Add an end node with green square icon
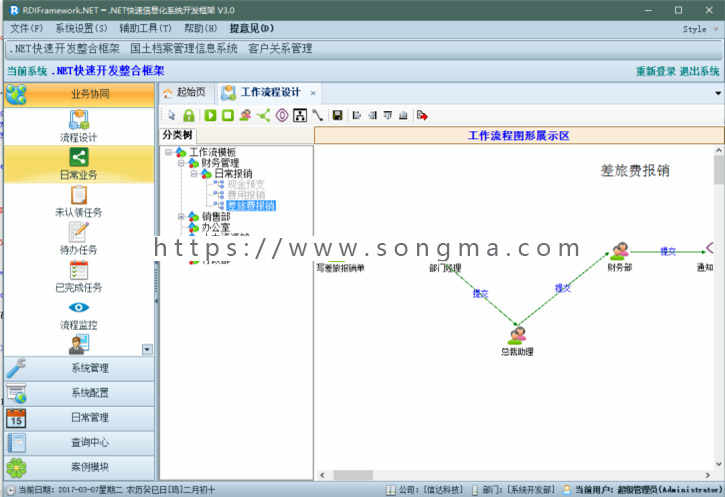Image resolution: width=725 pixels, height=497 pixels. click(x=227, y=115)
